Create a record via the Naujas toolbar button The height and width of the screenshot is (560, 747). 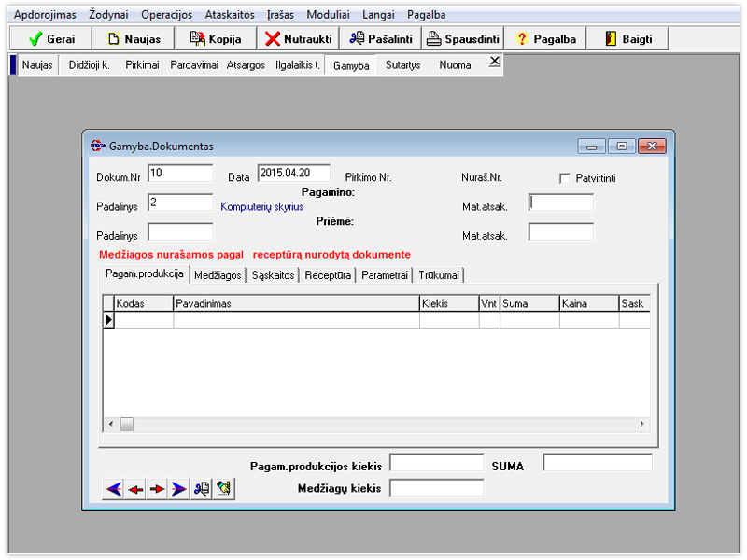point(134,38)
